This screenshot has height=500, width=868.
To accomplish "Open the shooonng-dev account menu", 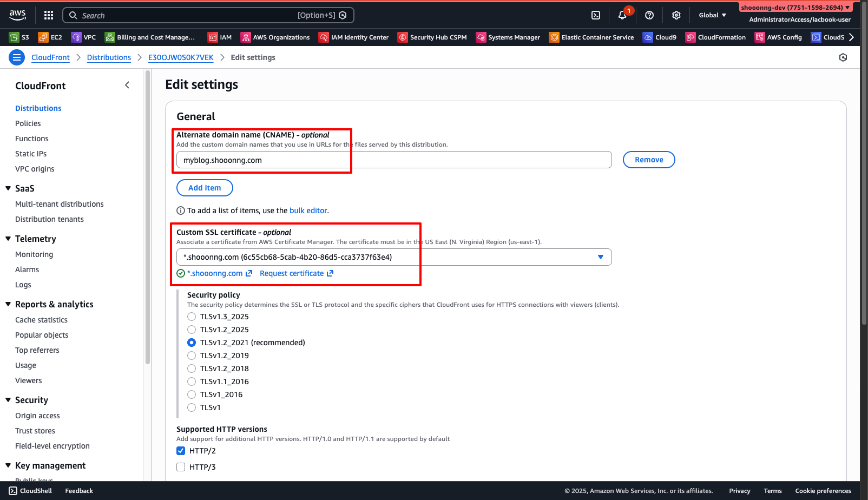I will coord(795,8).
